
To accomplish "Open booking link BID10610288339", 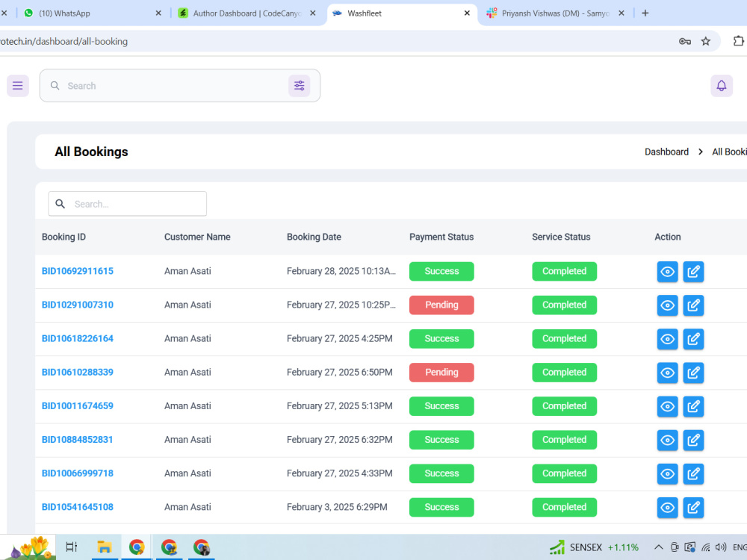I will (x=78, y=373).
